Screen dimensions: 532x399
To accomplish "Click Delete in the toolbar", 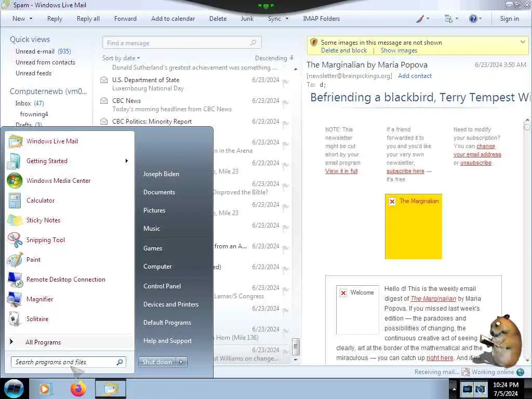I will [x=218, y=19].
